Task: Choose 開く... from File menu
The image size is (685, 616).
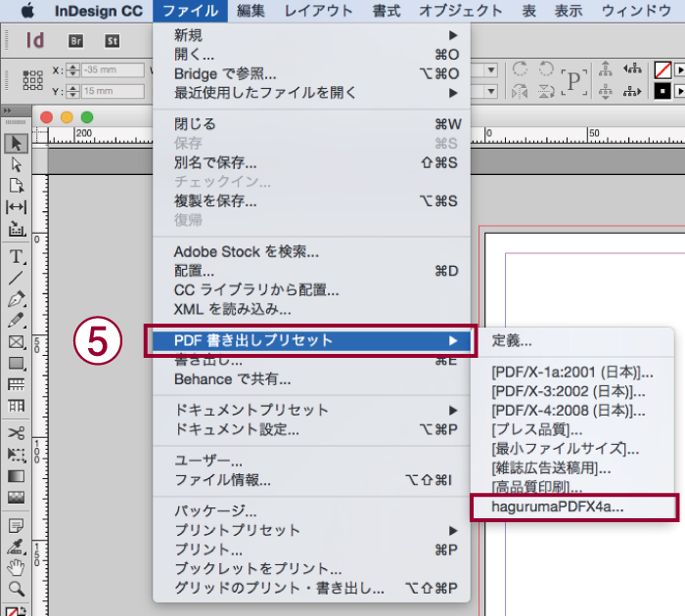Action: [x=311, y=54]
